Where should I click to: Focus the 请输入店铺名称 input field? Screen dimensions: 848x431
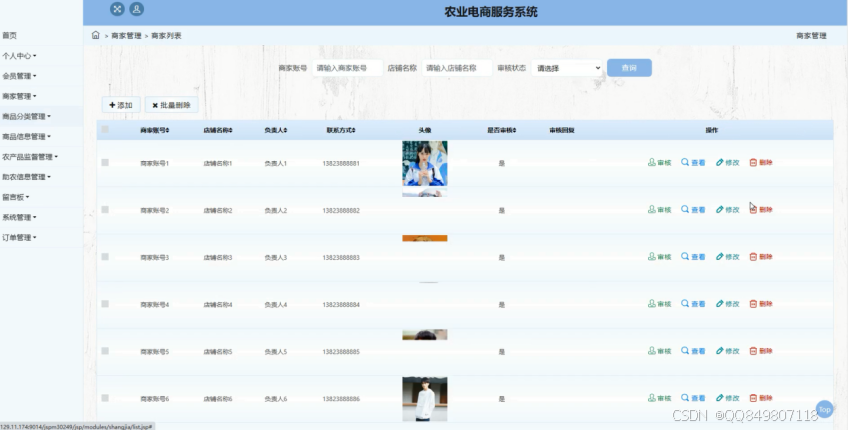(457, 68)
